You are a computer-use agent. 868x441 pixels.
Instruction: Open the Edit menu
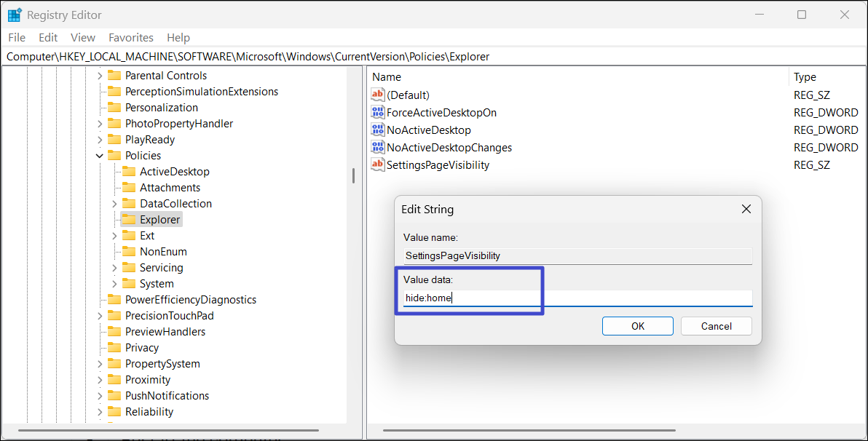[48, 38]
